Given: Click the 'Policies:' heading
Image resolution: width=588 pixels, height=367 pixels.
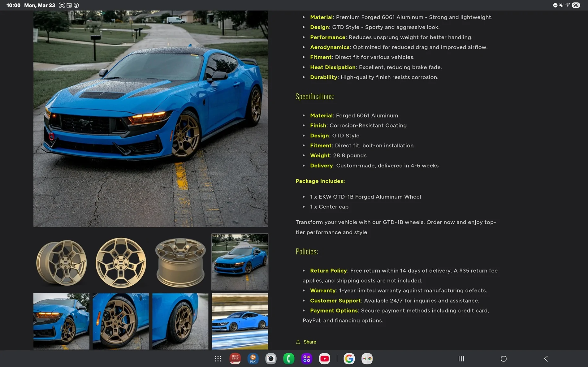Looking at the screenshot, I should click(x=307, y=252).
